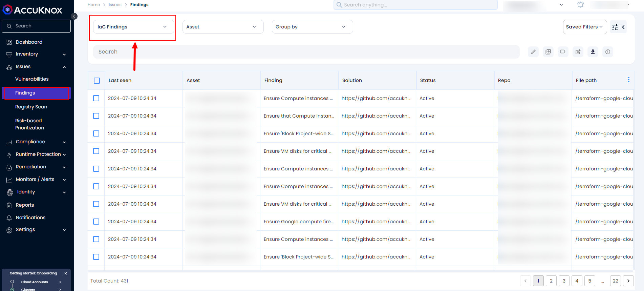Go to next page arrow
Image resolution: width=644 pixels, height=291 pixels.
click(x=628, y=281)
